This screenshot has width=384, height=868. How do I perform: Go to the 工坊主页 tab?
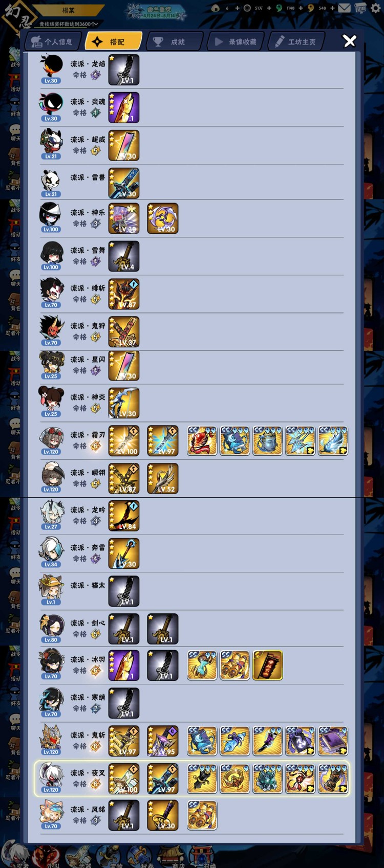point(296,41)
